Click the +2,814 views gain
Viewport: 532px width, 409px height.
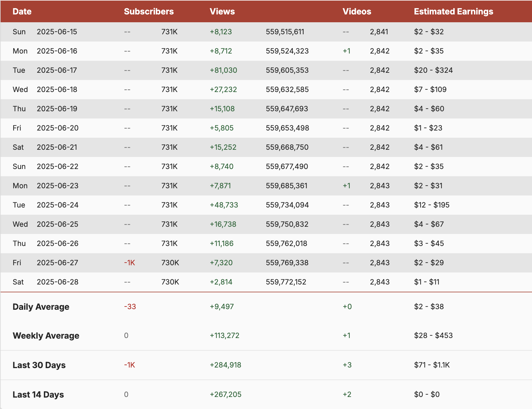(x=221, y=282)
